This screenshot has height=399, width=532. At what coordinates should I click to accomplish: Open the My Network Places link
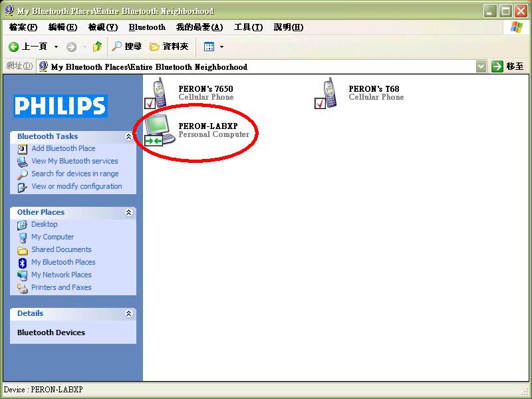(x=61, y=275)
